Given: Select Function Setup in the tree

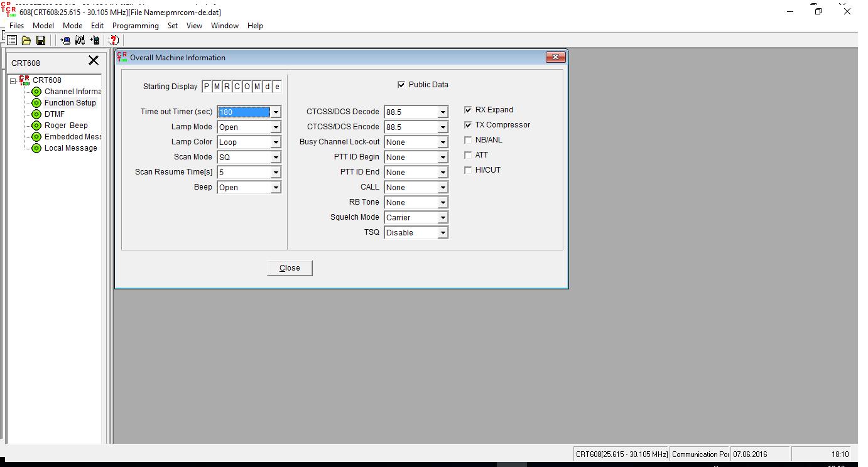Looking at the screenshot, I should (70, 103).
